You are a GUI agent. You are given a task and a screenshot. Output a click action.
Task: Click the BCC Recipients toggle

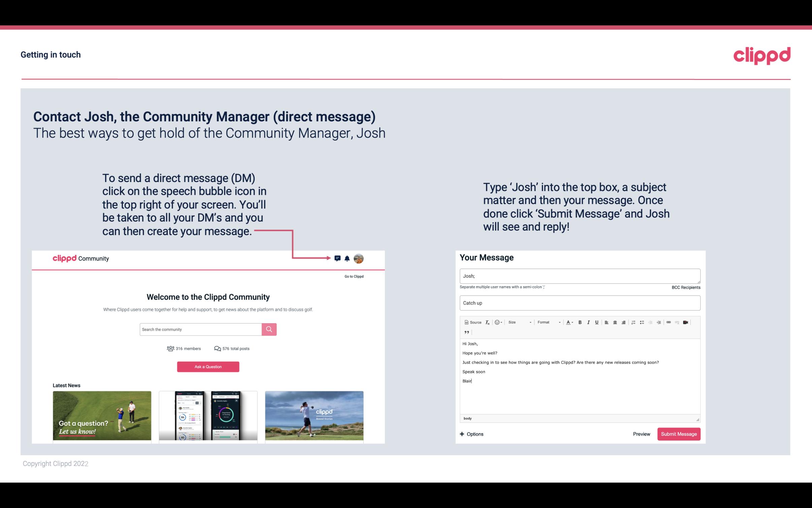(x=685, y=287)
